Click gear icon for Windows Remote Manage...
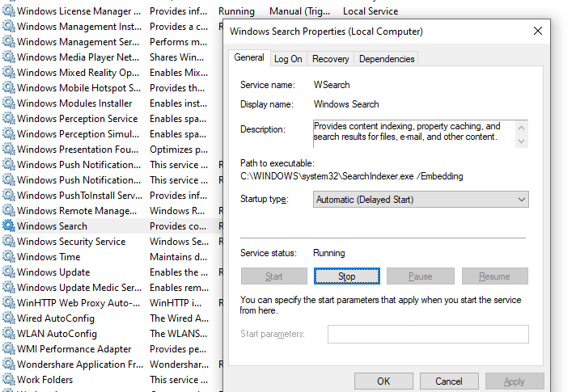This screenshot has width=576, height=392. point(9,211)
